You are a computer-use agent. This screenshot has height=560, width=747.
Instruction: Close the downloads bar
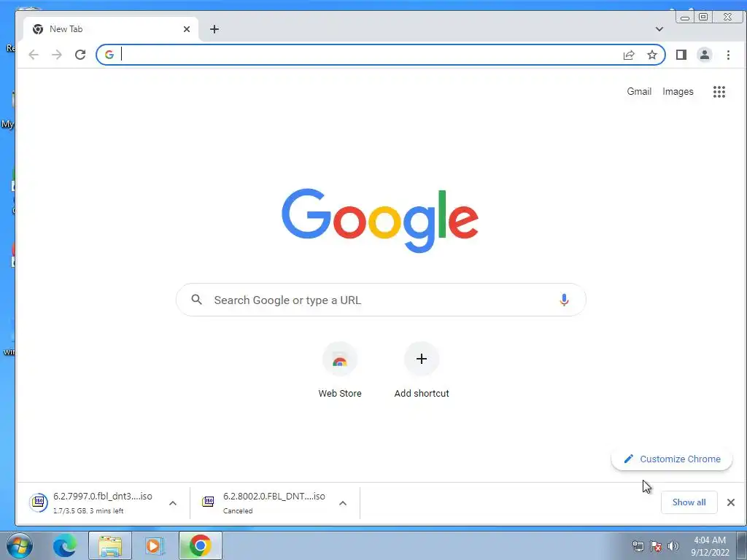(731, 502)
